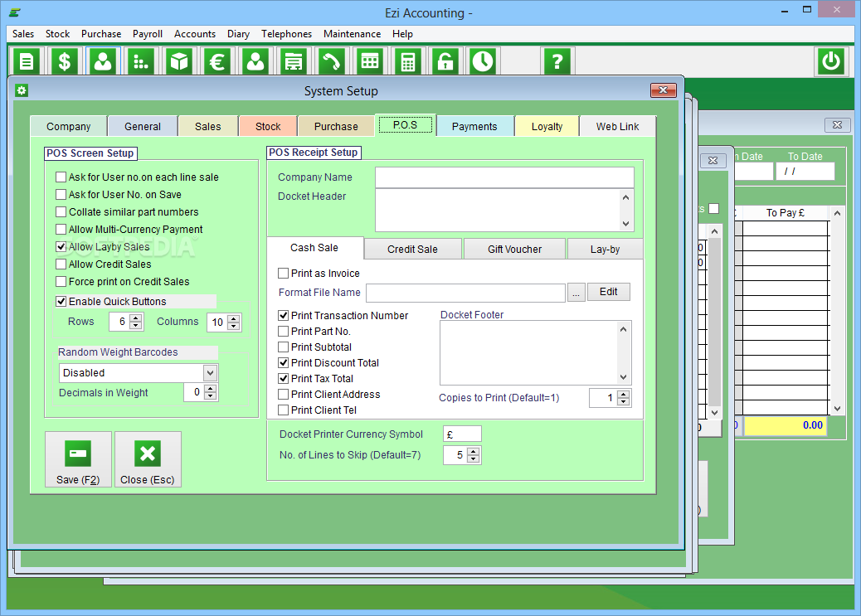Switch to the General tab
Screen dimensions: 861x616
(x=142, y=127)
